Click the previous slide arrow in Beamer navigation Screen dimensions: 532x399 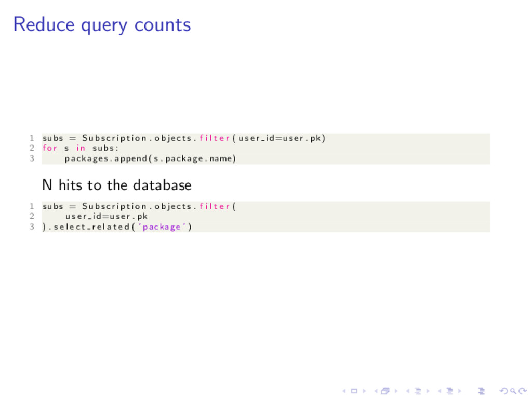(344, 391)
